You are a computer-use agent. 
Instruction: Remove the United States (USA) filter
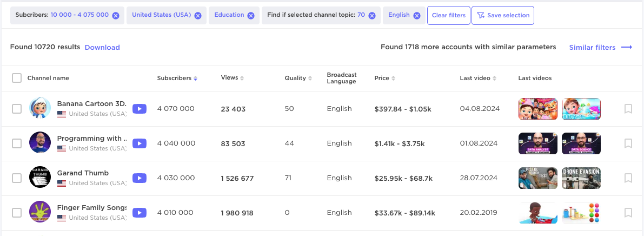tap(198, 16)
